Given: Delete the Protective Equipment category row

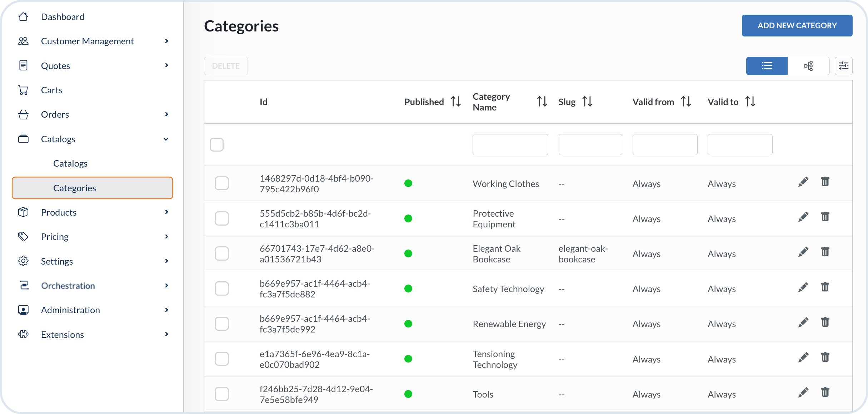Looking at the screenshot, I should [825, 217].
